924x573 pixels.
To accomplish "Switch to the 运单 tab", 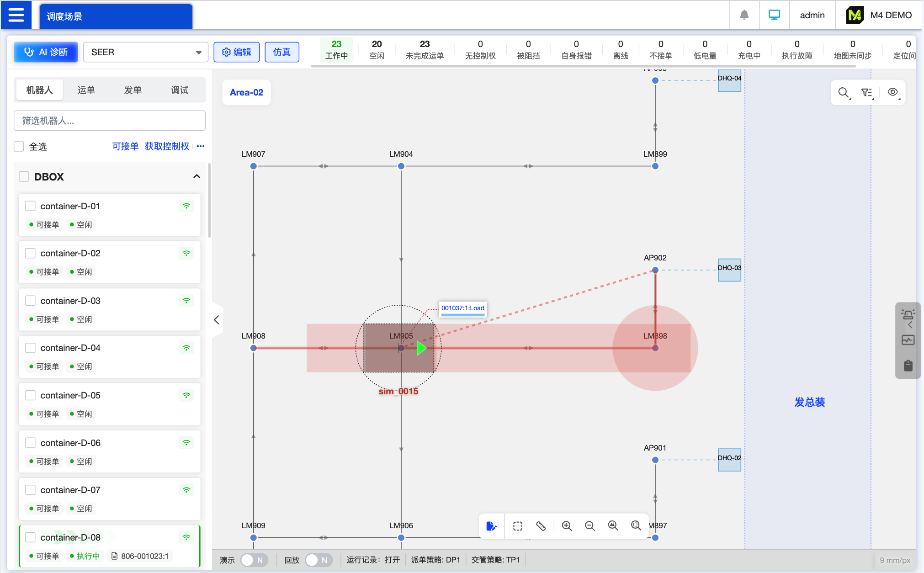I will [86, 90].
